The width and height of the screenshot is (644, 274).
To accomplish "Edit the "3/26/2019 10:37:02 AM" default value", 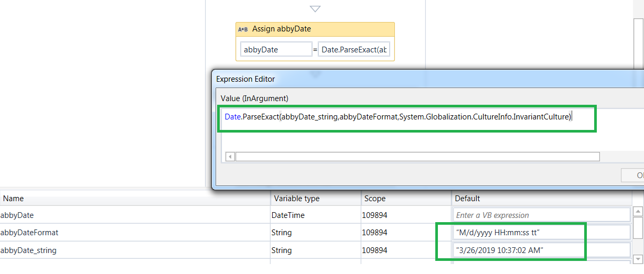I will click(x=542, y=250).
